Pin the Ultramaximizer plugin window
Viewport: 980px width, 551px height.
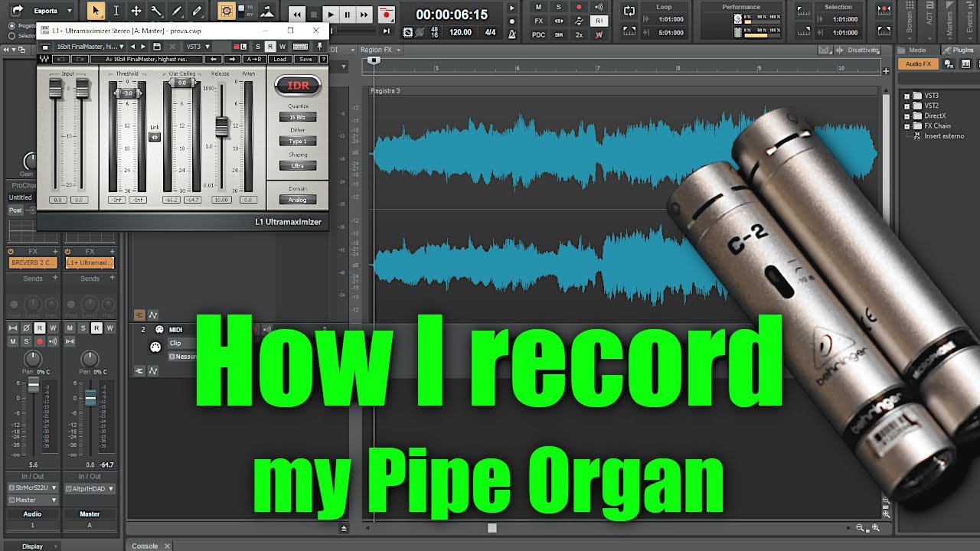coord(319,47)
